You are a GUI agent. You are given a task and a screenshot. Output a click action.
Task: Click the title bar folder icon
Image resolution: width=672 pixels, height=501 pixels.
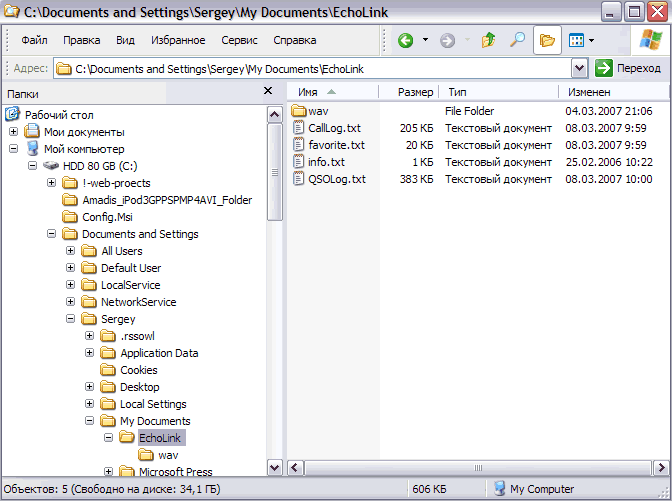pyautogui.click(x=12, y=12)
